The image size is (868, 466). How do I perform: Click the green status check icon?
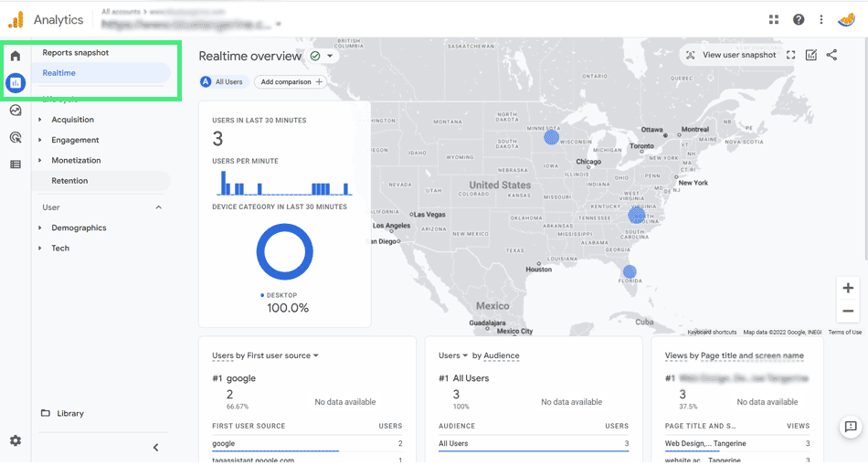[315, 56]
